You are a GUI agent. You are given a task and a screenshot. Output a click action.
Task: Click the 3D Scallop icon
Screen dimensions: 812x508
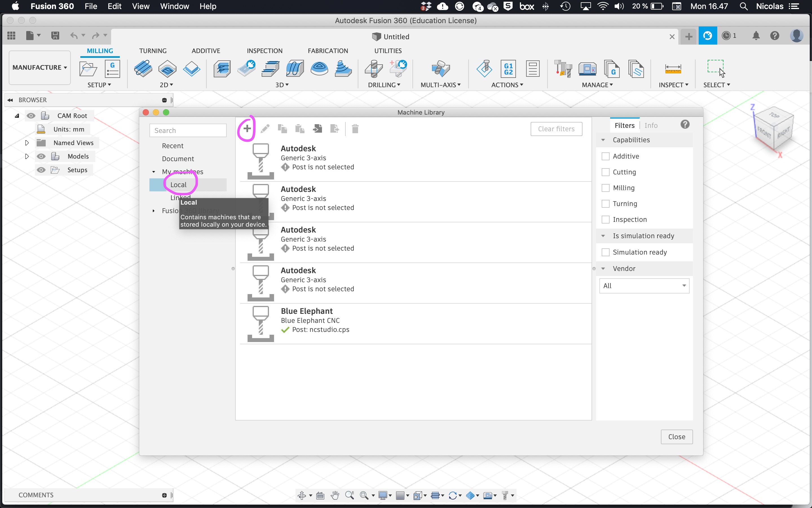pyautogui.click(x=319, y=69)
